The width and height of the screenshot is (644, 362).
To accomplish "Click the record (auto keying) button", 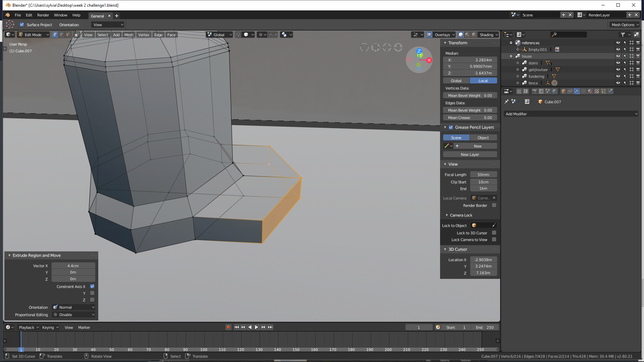I will [228, 327].
